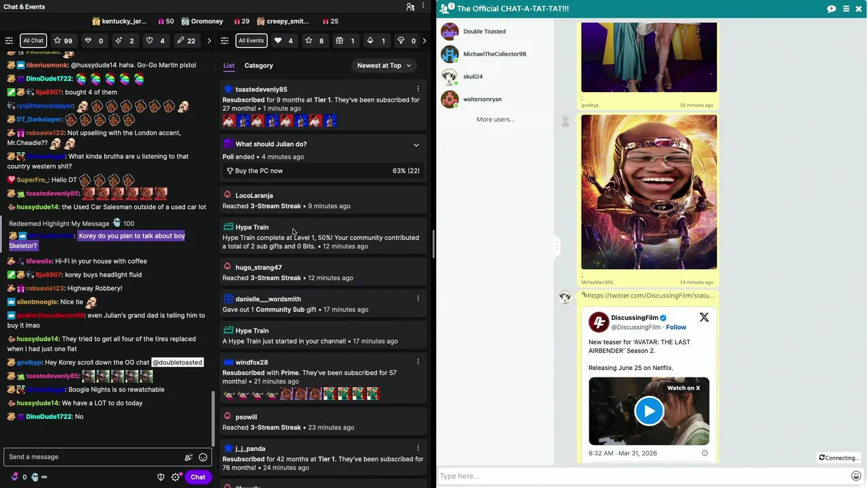868x488 pixels.
Task: Click the creepy_smit... top gifter name
Action: [288, 22]
